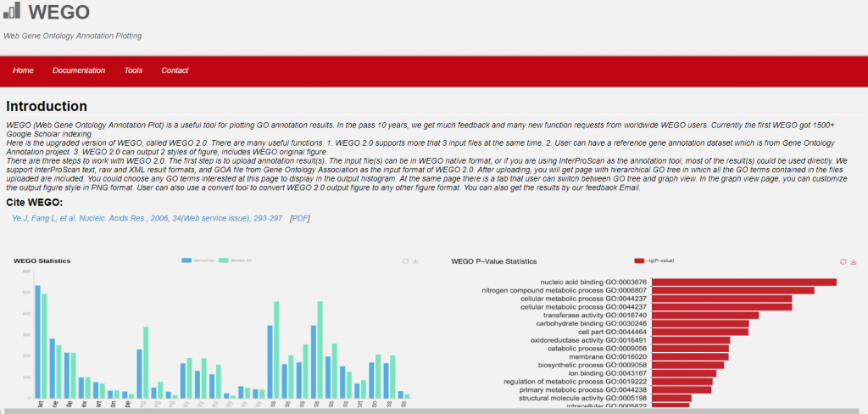Screen dimensions: 868x414
Task: Click the ion binding GO:0043167 label
Action: [x=608, y=373]
